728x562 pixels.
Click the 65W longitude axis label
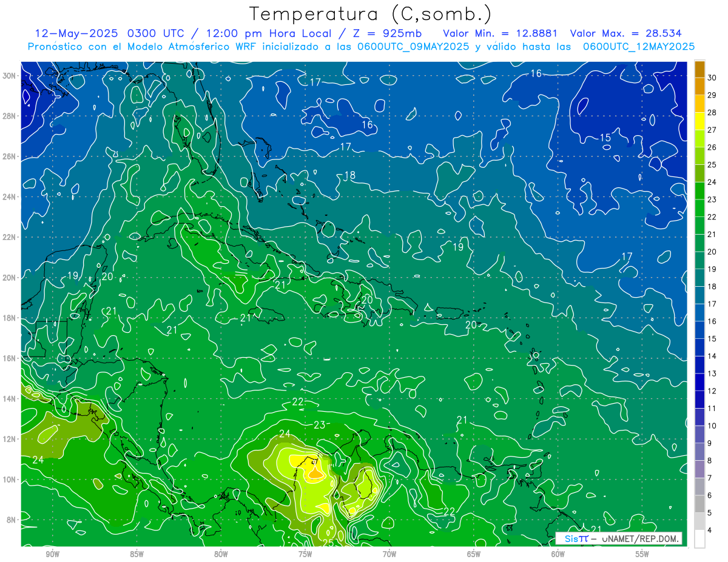[474, 554]
